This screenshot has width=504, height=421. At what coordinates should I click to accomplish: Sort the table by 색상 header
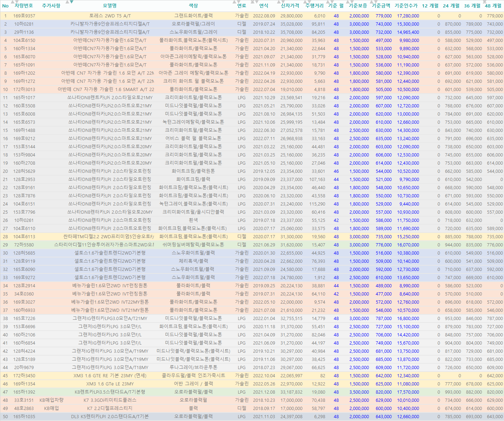(x=193, y=6)
